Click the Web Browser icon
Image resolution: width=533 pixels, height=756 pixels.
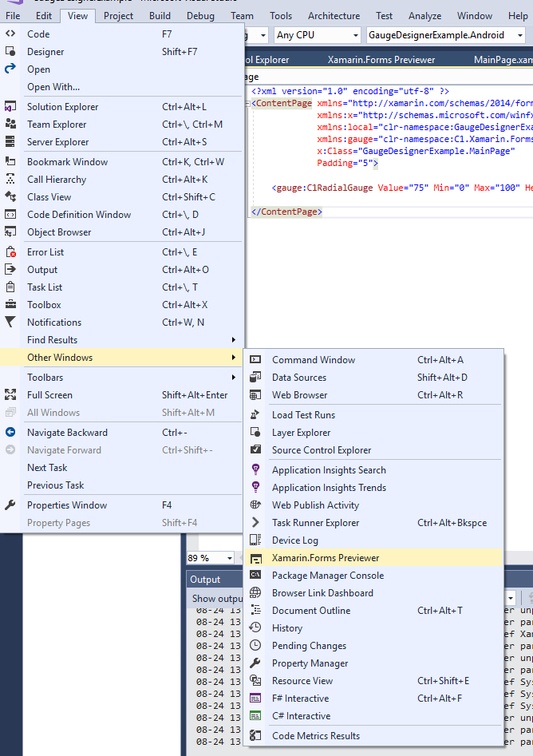click(x=255, y=395)
